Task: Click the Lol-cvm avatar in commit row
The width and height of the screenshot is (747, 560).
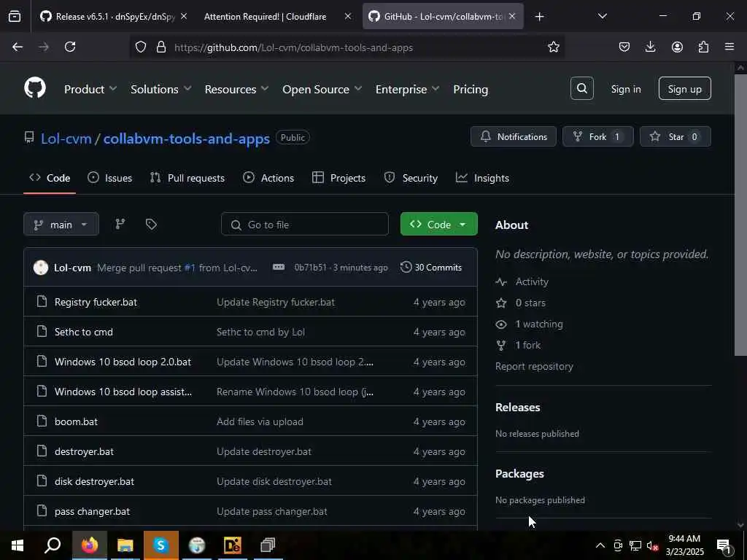Action: pyautogui.click(x=41, y=268)
